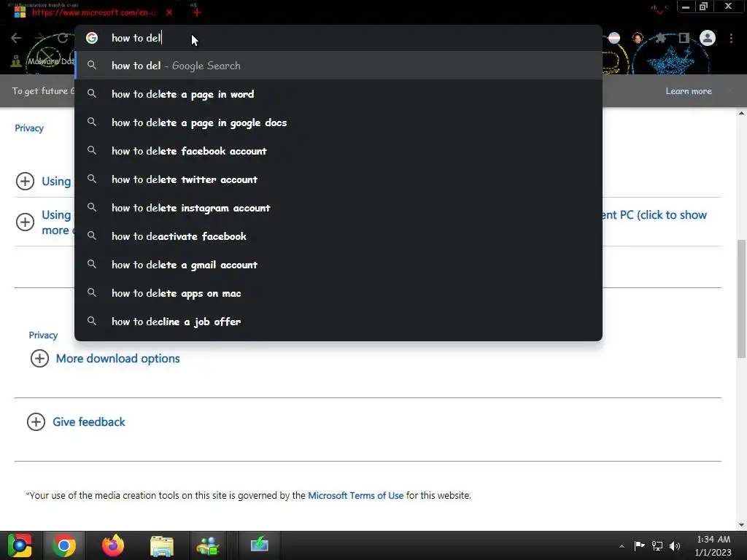
Task: Open the Start button on the taskbar
Action: (20, 545)
